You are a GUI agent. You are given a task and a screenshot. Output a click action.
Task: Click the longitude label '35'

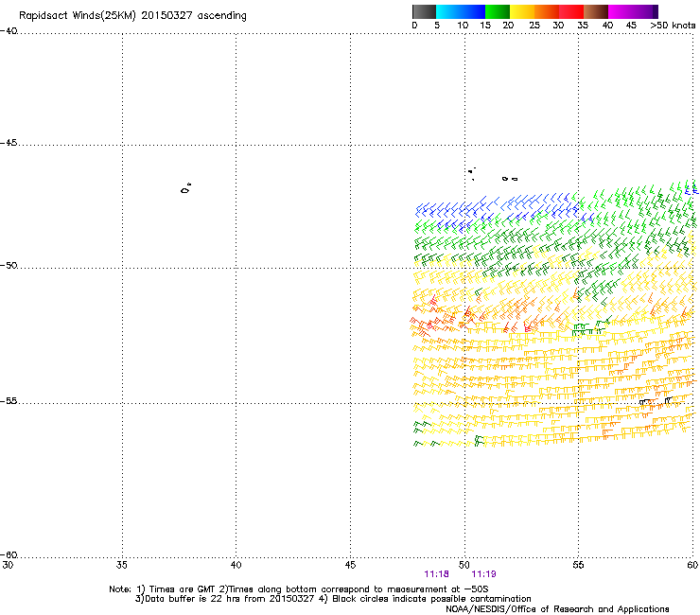pyautogui.click(x=121, y=565)
